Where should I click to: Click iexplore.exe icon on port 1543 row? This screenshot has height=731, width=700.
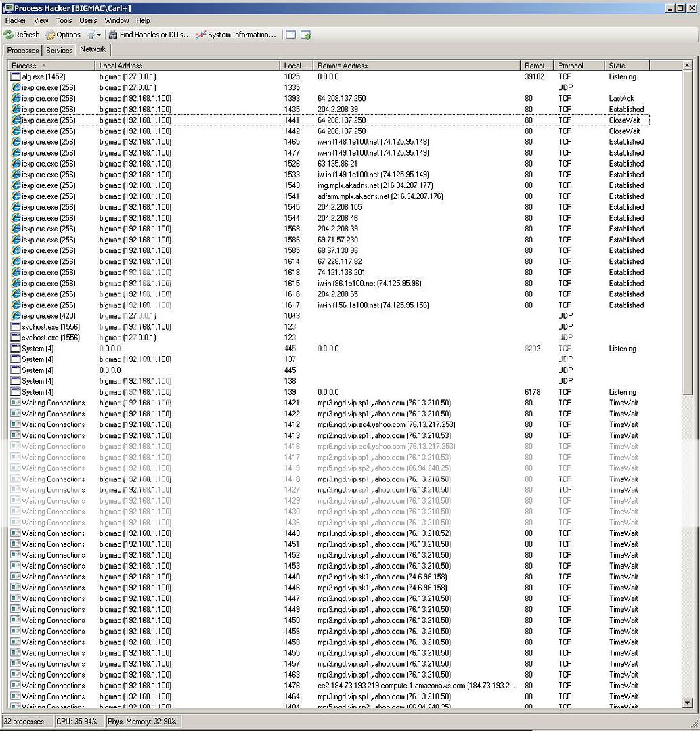(x=16, y=185)
